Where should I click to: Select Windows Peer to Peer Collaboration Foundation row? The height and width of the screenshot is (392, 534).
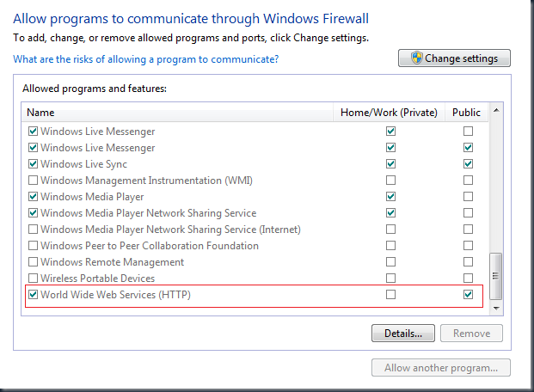[149, 246]
